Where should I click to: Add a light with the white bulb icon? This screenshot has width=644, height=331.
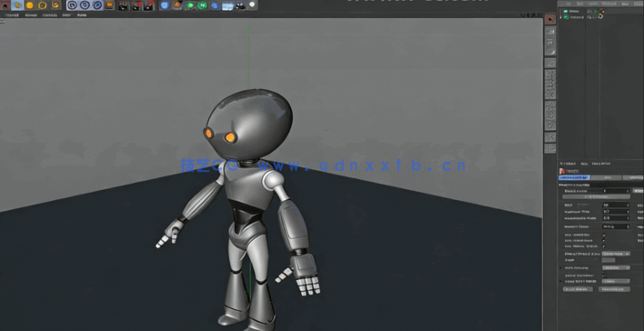(x=252, y=5)
